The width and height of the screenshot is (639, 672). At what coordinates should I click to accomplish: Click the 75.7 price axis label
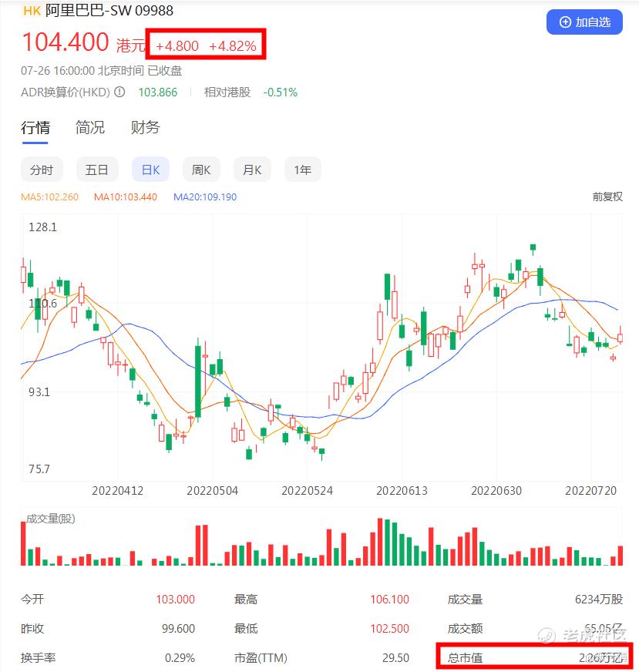pyautogui.click(x=39, y=469)
